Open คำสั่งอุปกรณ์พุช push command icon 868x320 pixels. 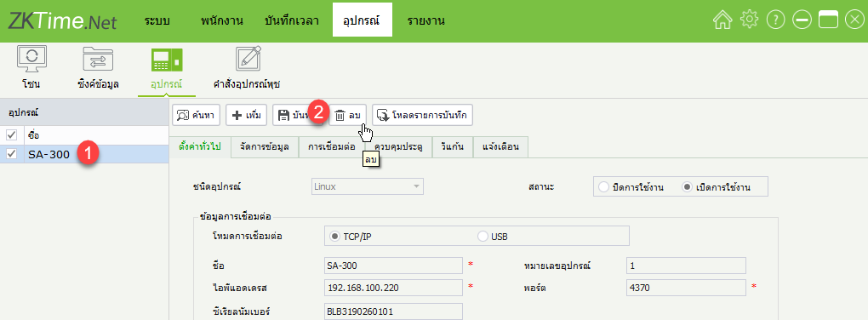[x=248, y=67]
